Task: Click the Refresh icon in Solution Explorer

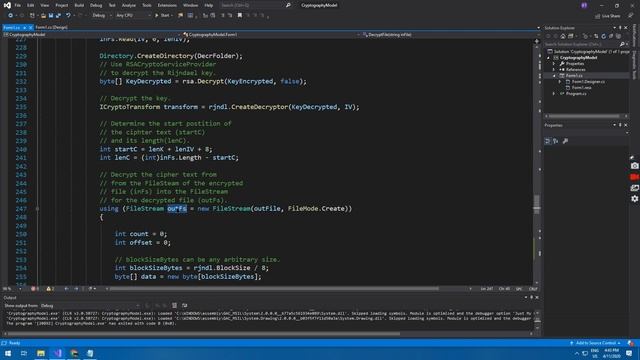Action: pyautogui.click(x=604, y=36)
